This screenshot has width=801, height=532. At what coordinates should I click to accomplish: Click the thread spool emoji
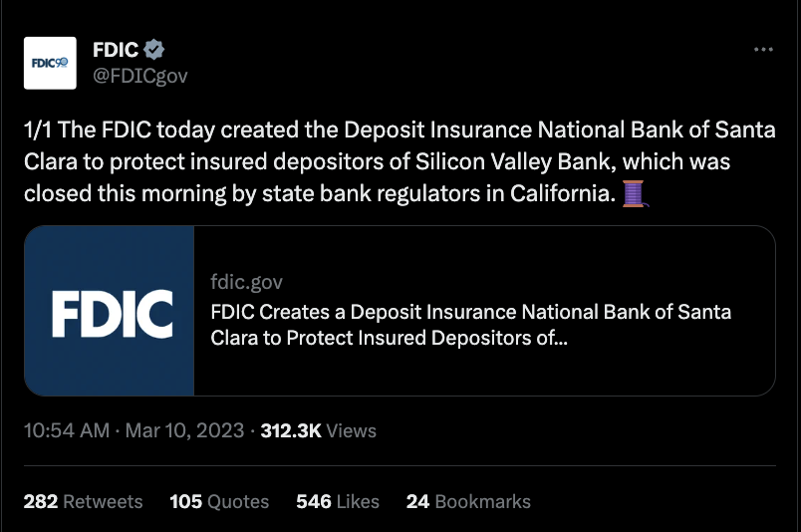coord(634,192)
